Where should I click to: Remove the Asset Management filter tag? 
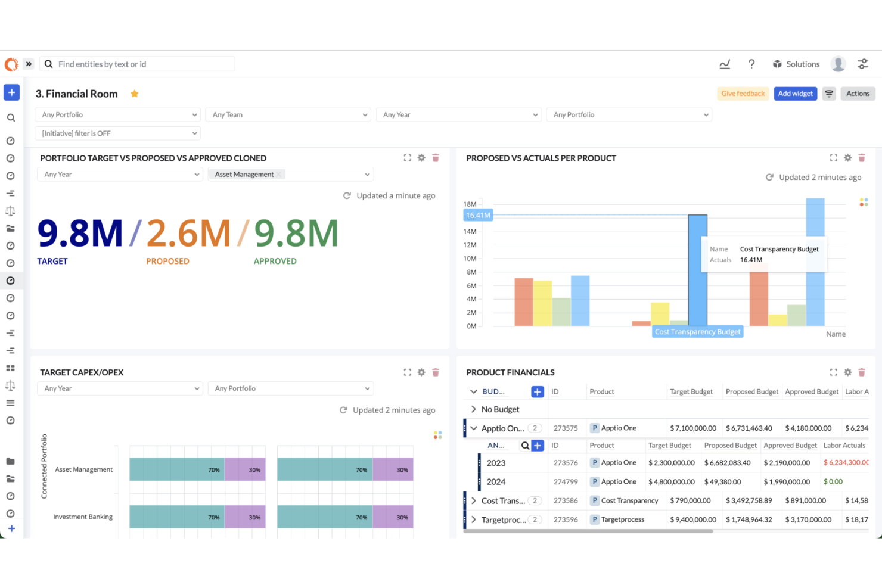[278, 175]
